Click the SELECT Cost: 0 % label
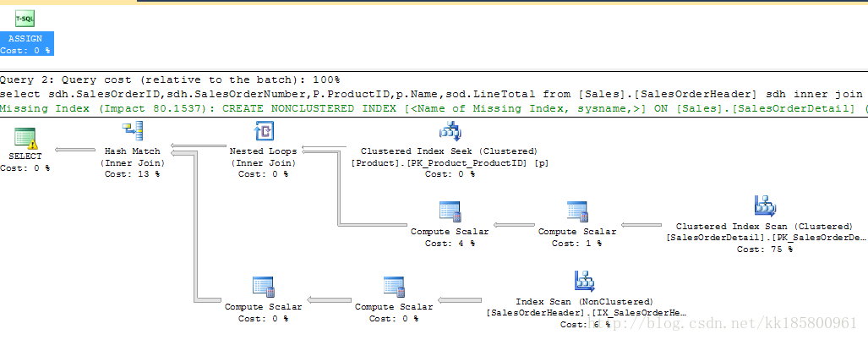 point(25,162)
